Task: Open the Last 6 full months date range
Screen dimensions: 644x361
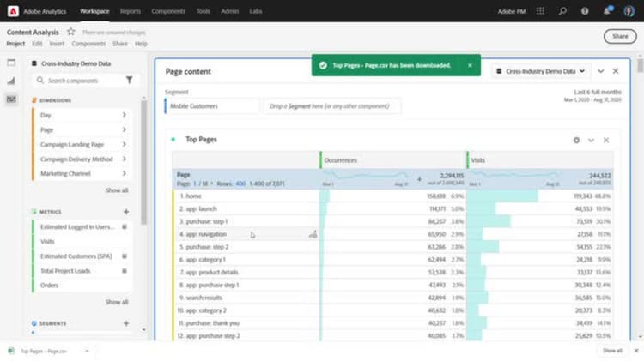Action: click(x=592, y=95)
